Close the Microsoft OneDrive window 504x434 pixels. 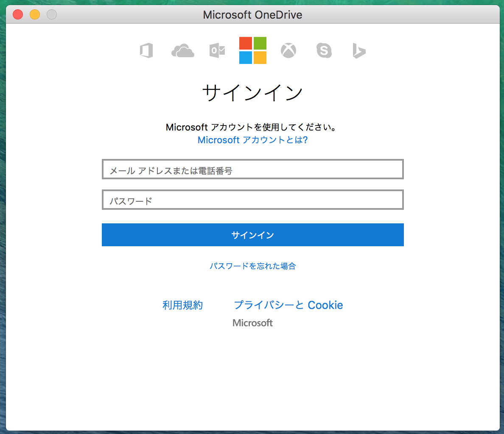(x=18, y=14)
